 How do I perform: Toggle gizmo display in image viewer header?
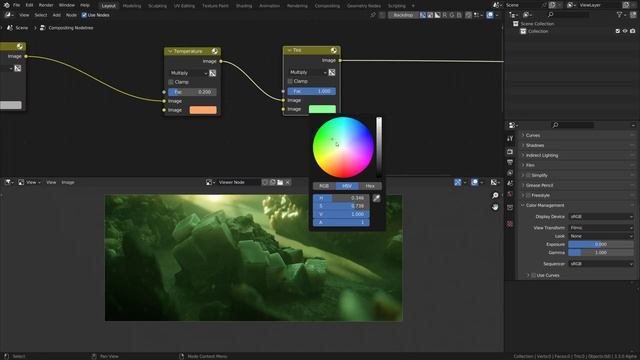coord(458,182)
